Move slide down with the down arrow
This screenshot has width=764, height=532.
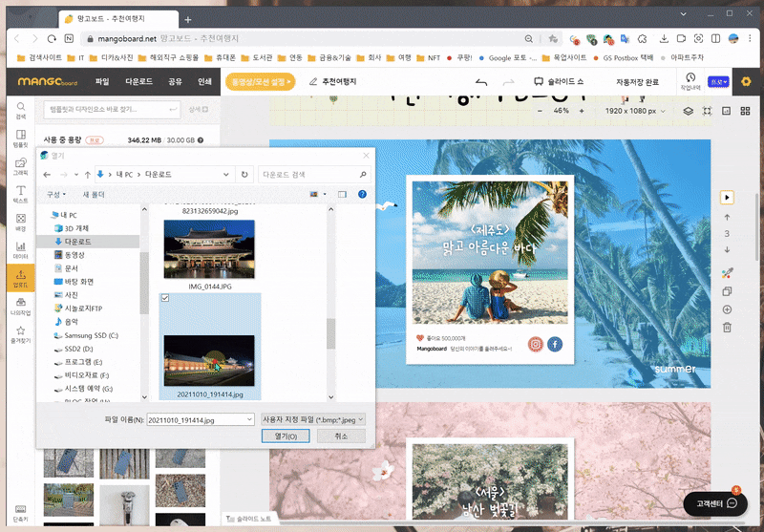pyautogui.click(x=727, y=250)
